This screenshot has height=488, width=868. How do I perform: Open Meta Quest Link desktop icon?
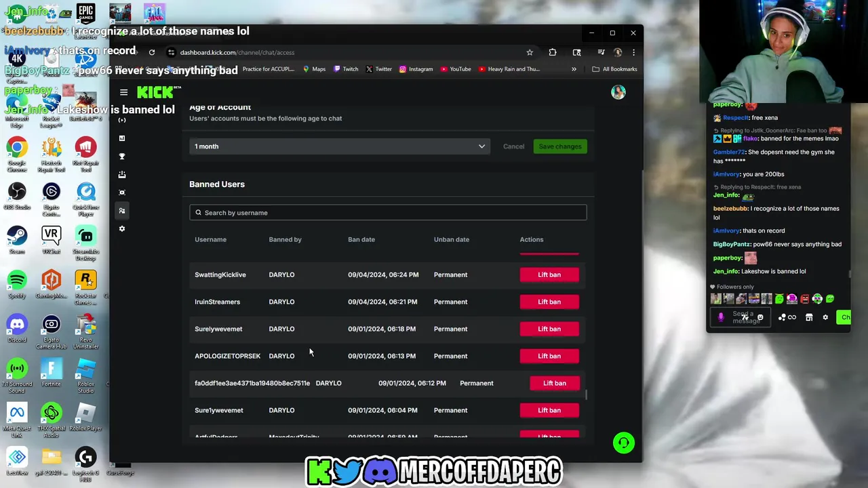pyautogui.click(x=17, y=420)
